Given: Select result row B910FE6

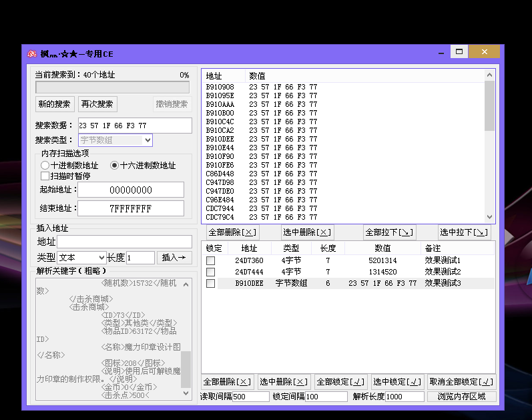Looking at the screenshot, I should click(344, 165).
